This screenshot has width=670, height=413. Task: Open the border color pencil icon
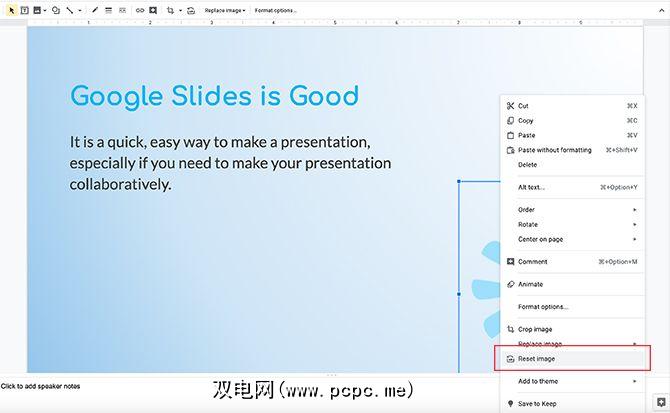coord(95,10)
